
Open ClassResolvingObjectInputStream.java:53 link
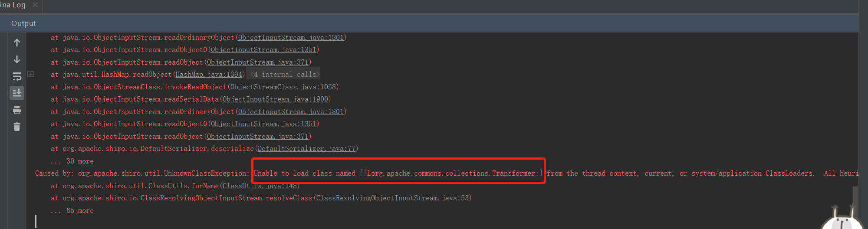click(x=392, y=198)
